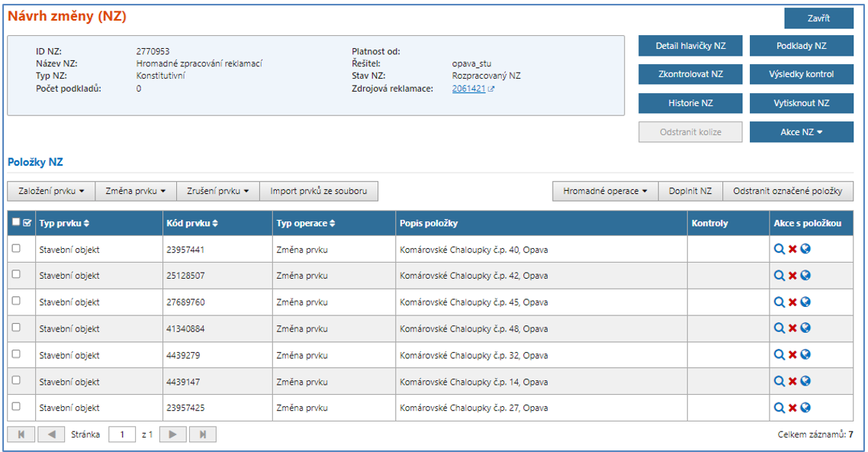Click the Zkontrolovat NZ button
Screen dimensions: 868x452
[x=690, y=74]
